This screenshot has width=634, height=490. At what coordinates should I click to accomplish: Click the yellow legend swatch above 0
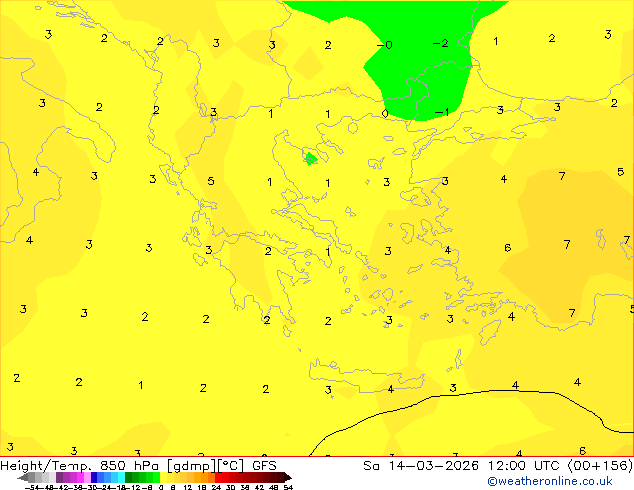163,477
